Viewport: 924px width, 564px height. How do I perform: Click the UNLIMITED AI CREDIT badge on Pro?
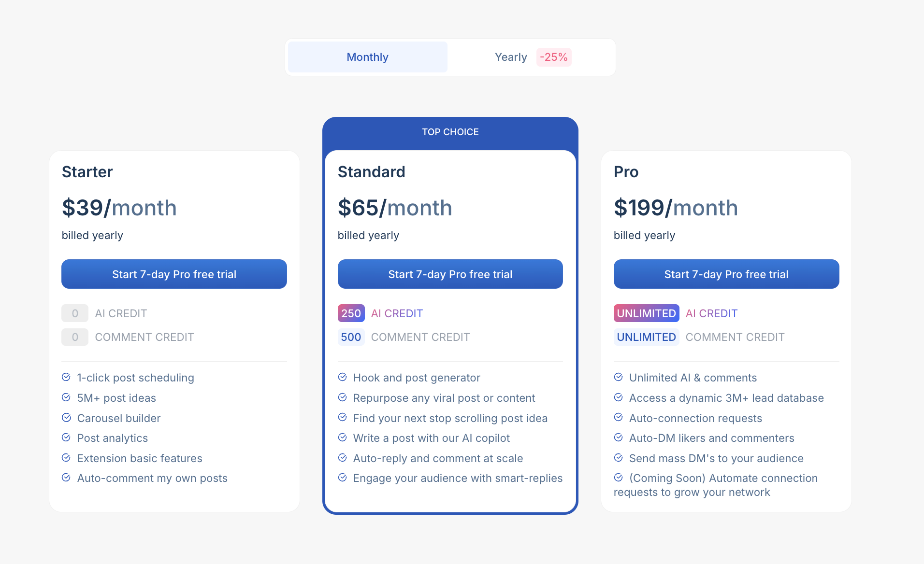pos(646,313)
